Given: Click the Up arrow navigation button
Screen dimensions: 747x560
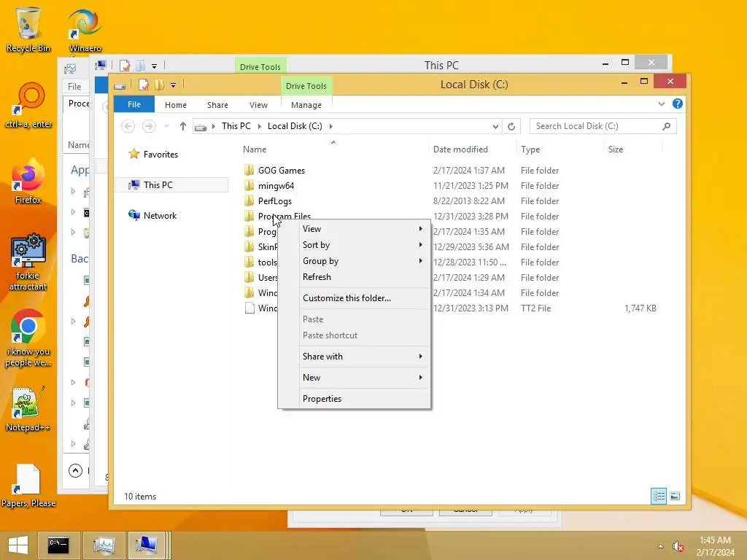Looking at the screenshot, I should tap(183, 126).
